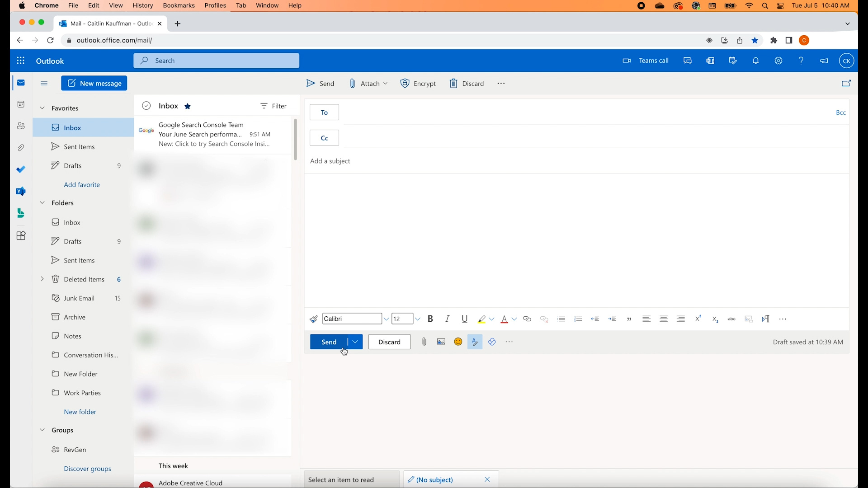Insert an emoji with the smiley icon

[458, 342]
